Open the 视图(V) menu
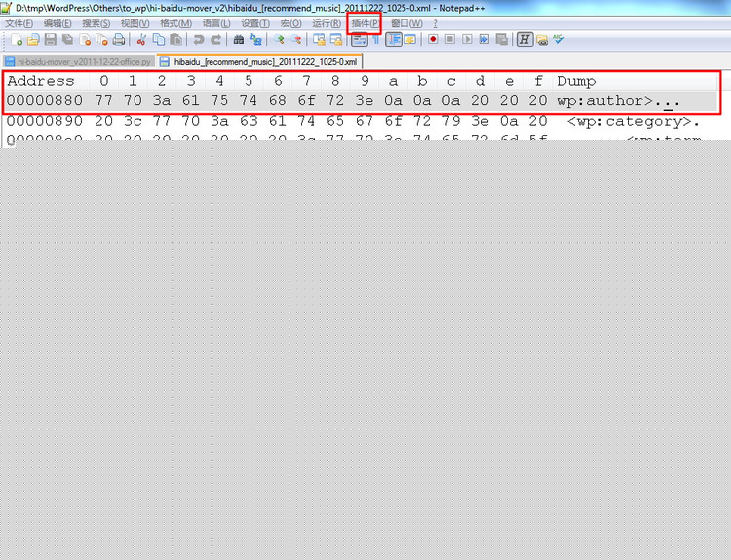 pos(135,23)
